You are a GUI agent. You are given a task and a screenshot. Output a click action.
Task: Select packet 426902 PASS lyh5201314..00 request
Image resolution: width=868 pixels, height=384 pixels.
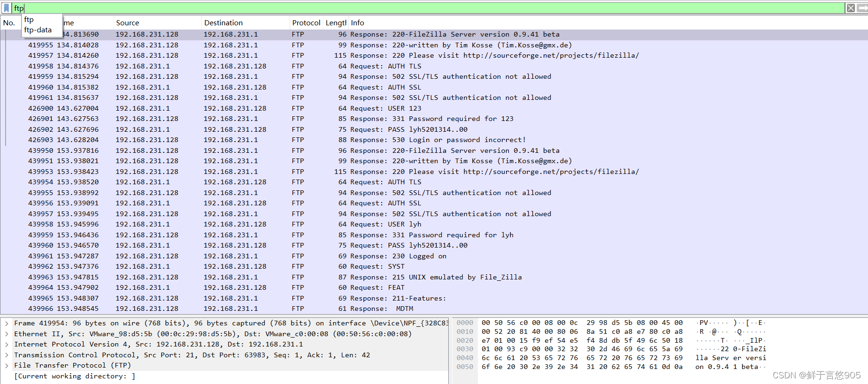(x=434, y=129)
